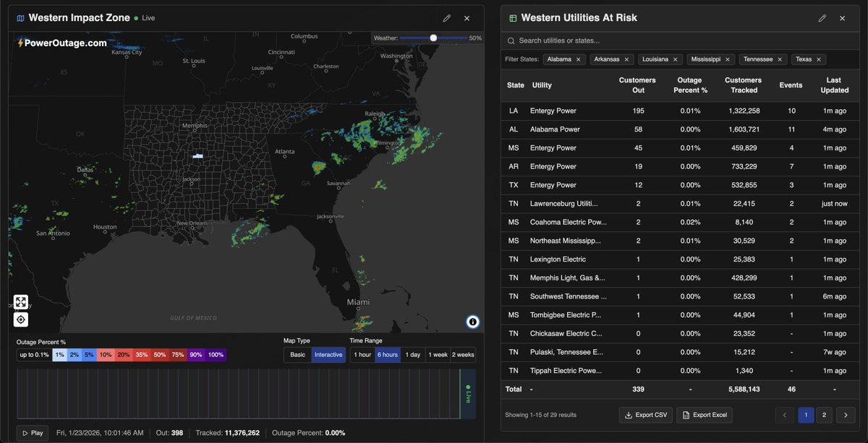The image size is (868, 443).
Task: Remove the Alabama state filter
Action: (578, 59)
